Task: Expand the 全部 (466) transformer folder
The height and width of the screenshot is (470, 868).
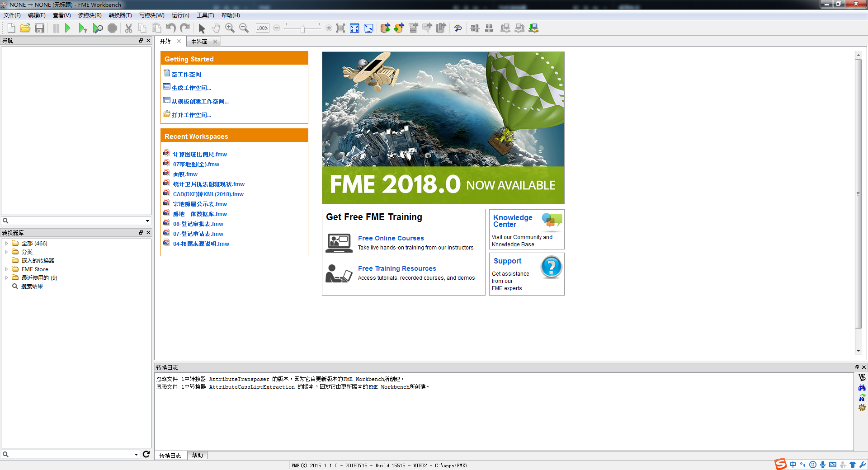Action: coord(6,243)
